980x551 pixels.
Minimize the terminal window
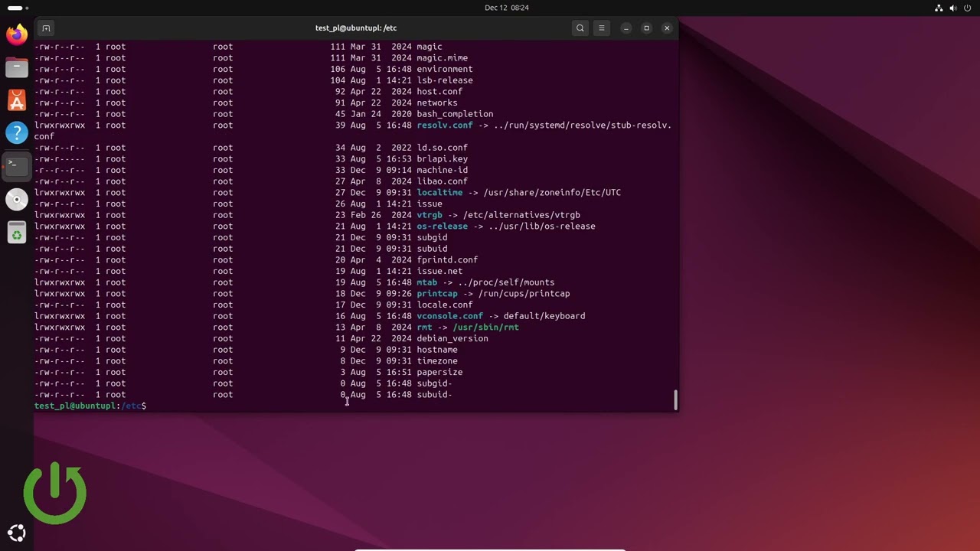(626, 28)
